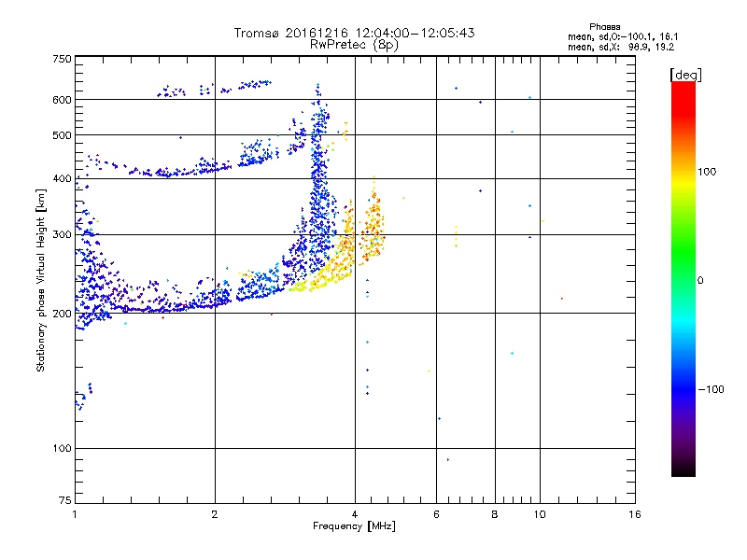This screenshot has height=560, width=747.
Task: Click the '200' y-axis tick label
Action: click(x=62, y=314)
